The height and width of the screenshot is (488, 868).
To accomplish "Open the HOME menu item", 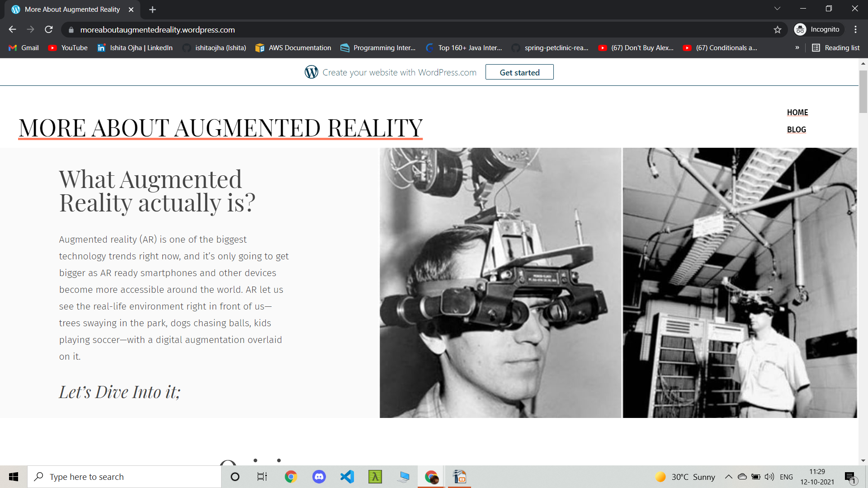I will 797,113.
